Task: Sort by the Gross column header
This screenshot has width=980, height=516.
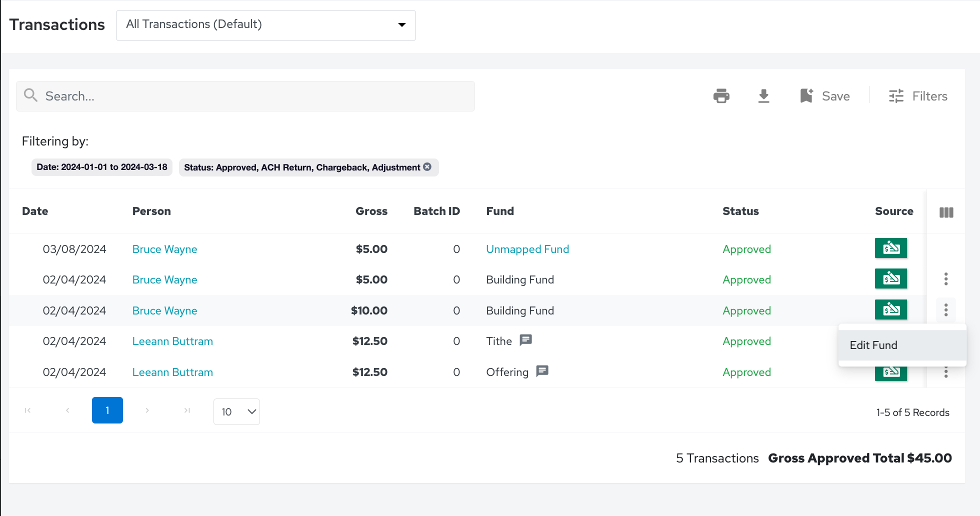Action: 371,211
